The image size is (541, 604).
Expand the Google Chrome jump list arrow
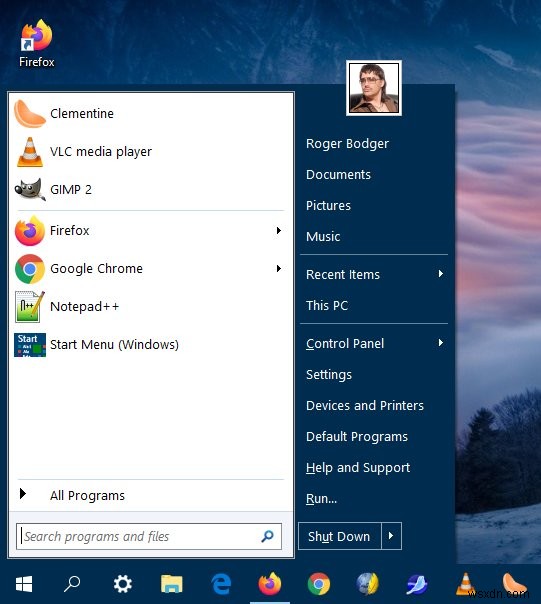(x=279, y=268)
